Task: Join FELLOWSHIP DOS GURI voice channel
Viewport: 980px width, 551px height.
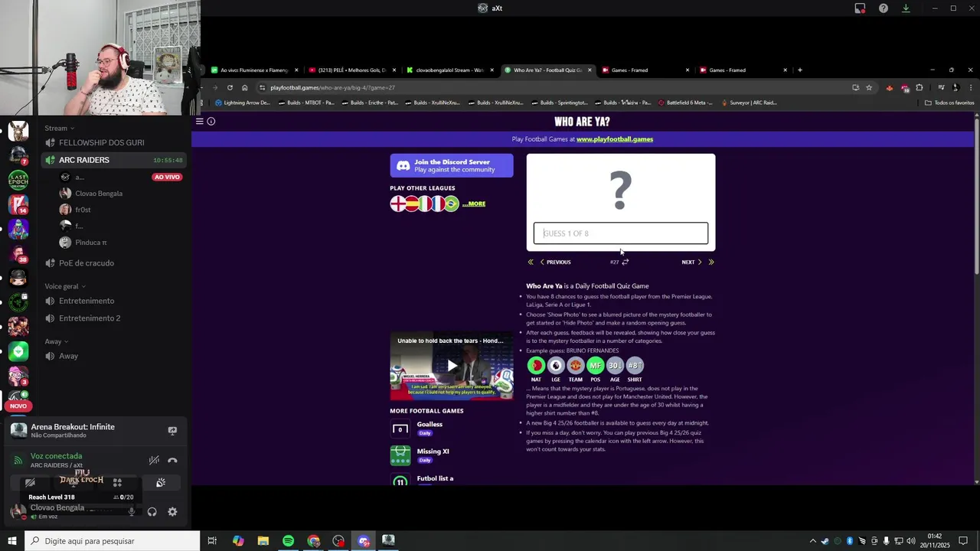Action: 113,143
